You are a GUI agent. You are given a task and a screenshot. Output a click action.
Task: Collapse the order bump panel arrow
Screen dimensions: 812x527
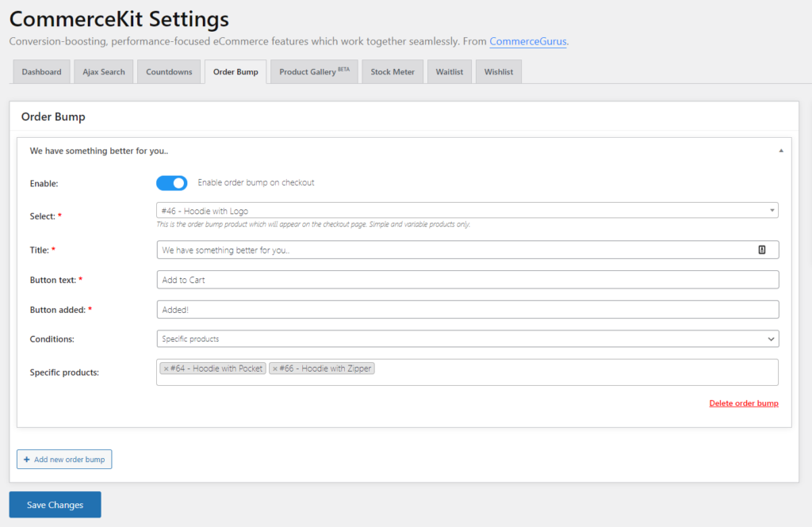pyautogui.click(x=780, y=151)
